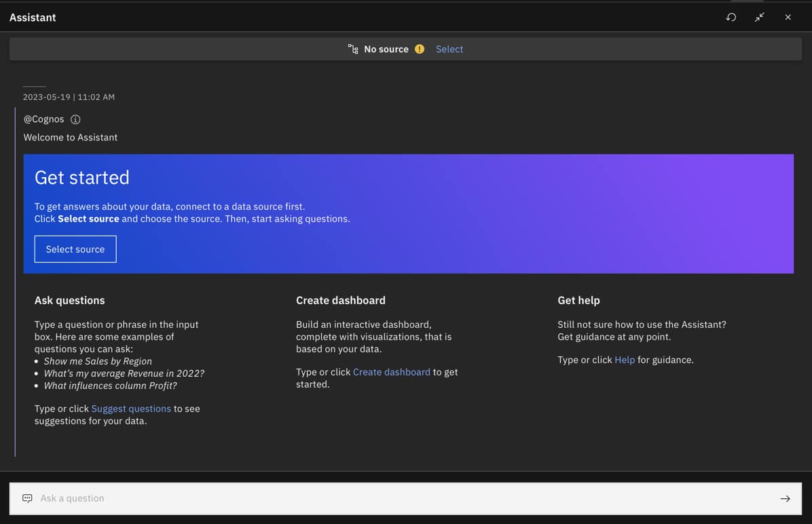
Task: Click the Select link in the source bar
Action: 449,49
